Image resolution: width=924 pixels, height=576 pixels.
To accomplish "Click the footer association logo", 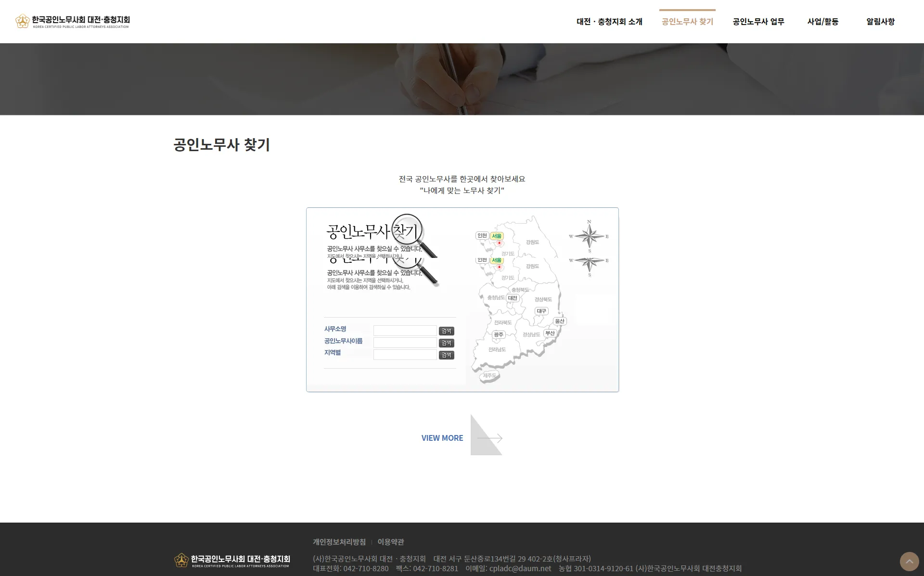I will click(232, 560).
